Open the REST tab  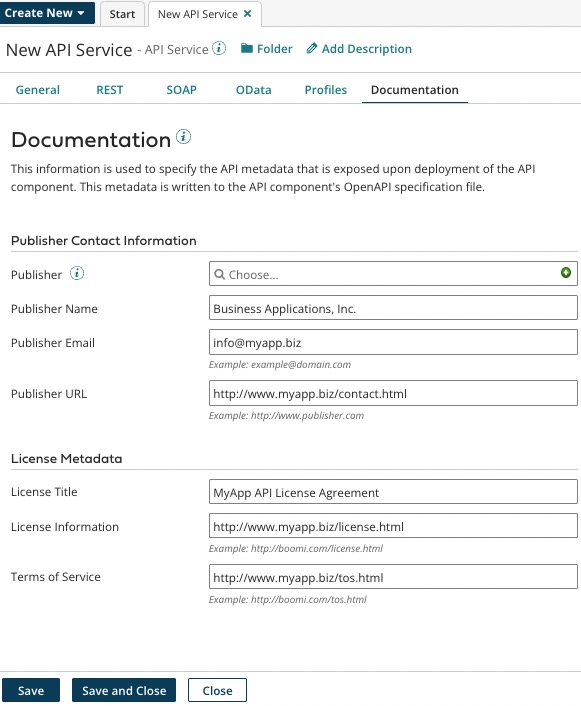(109, 90)
